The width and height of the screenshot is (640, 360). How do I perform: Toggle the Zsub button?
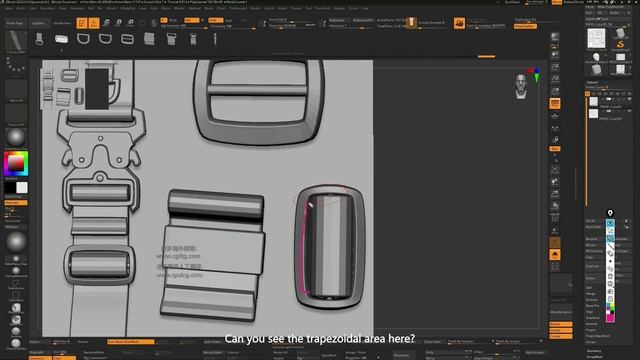(x=229, y=20)
